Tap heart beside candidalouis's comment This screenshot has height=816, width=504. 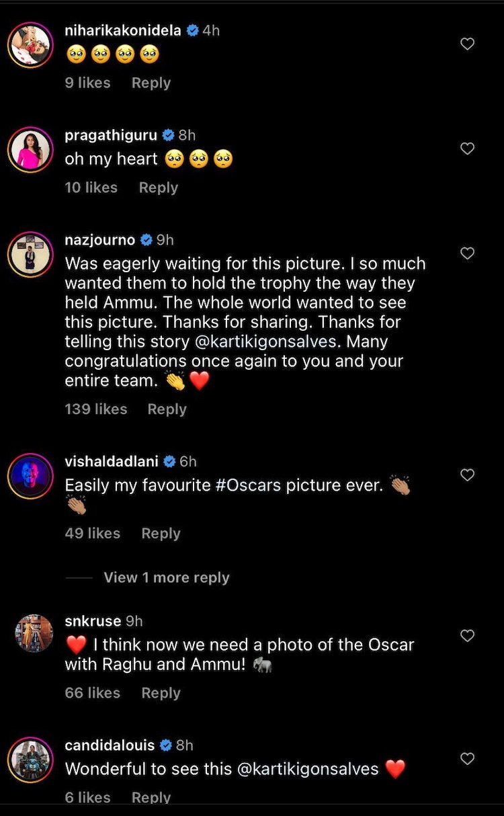click(467, 759)
